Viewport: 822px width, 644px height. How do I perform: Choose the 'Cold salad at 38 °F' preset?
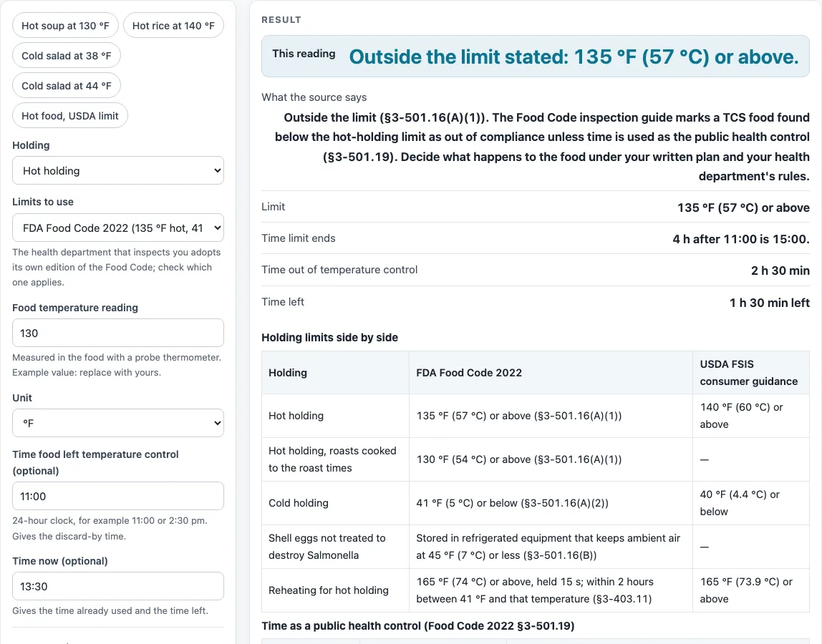67,56
